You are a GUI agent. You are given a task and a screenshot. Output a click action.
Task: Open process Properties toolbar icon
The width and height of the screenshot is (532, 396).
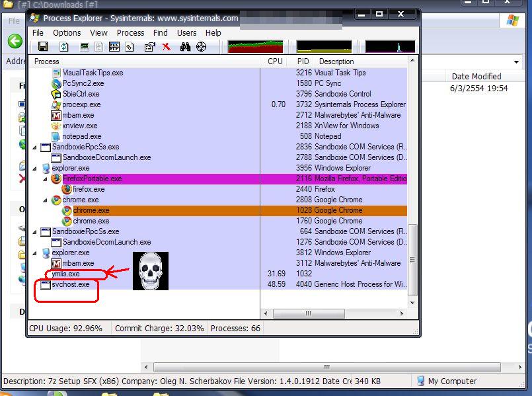coord(149,47)
